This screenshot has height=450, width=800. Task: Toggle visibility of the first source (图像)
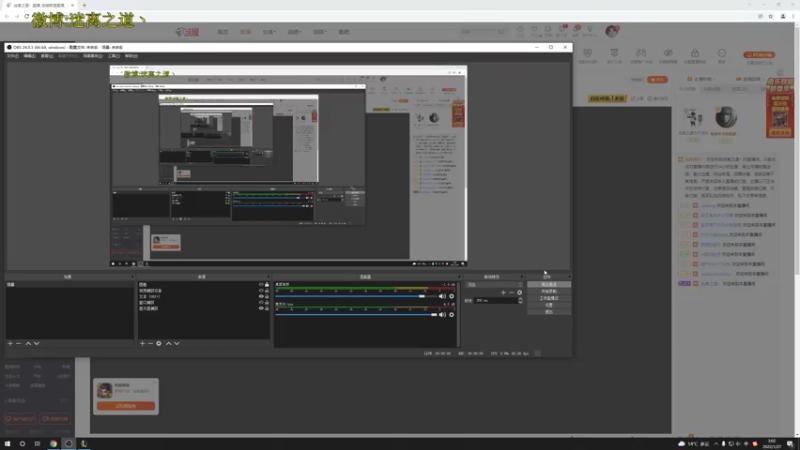tap(261, 284)
